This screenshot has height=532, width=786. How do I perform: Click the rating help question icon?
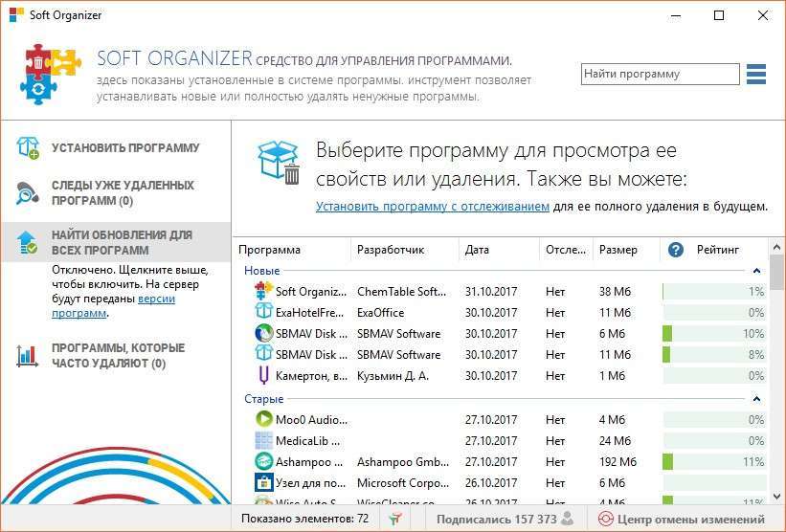(675, 250)
